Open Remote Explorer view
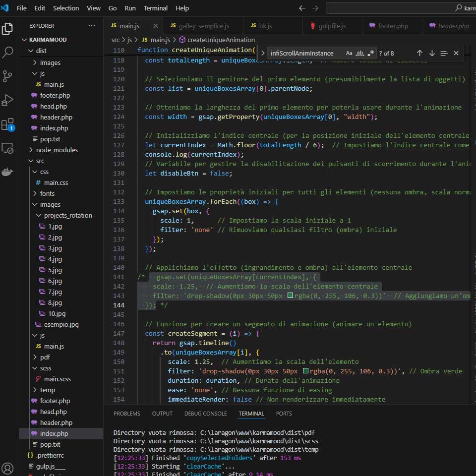Image resolution: width=476 pixels, height=476 pixels. coord(7,148)
